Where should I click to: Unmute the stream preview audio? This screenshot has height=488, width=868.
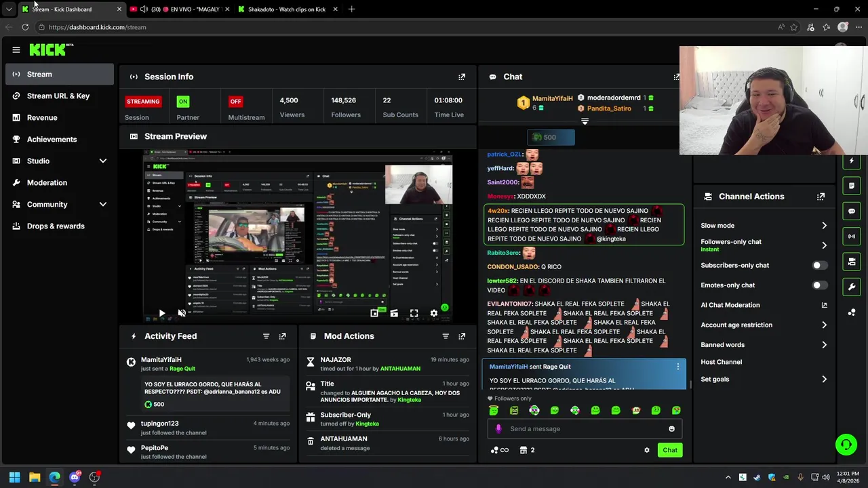click(182, 313)
